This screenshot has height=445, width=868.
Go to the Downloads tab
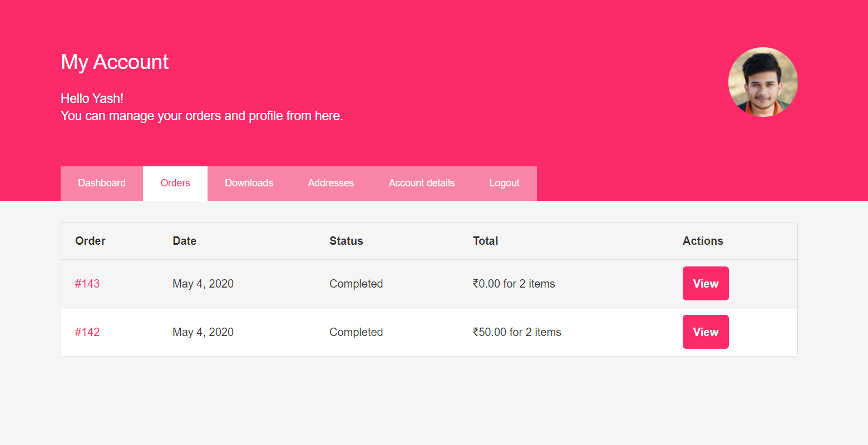[249, 183]
